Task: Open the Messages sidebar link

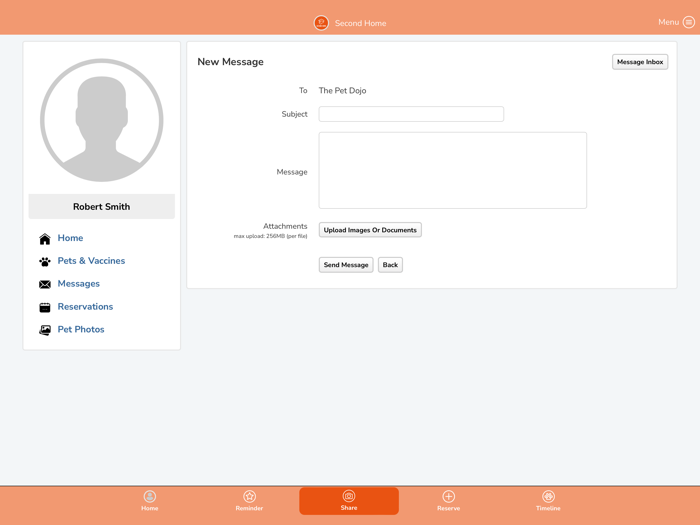Action: pyautogui.click(x=79, y=283)
